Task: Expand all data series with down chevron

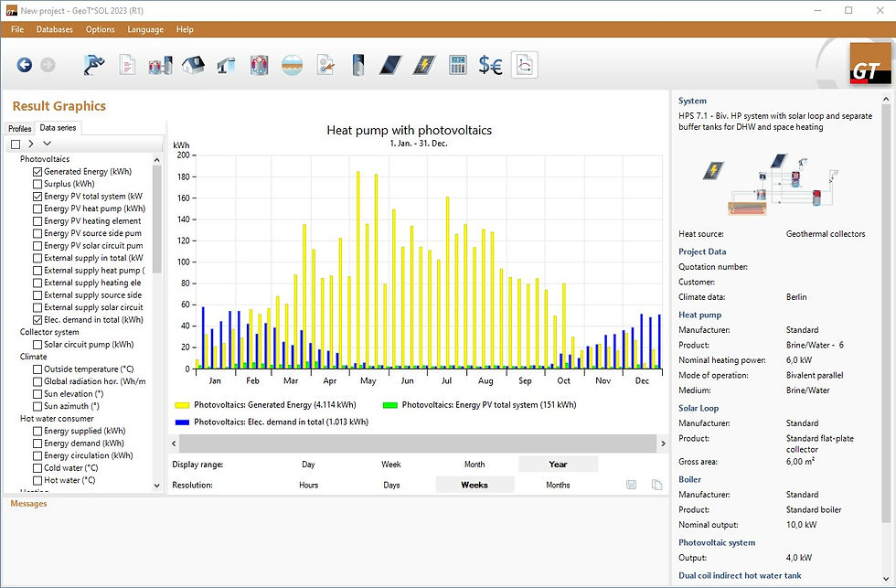Action: tap(48, 144)
